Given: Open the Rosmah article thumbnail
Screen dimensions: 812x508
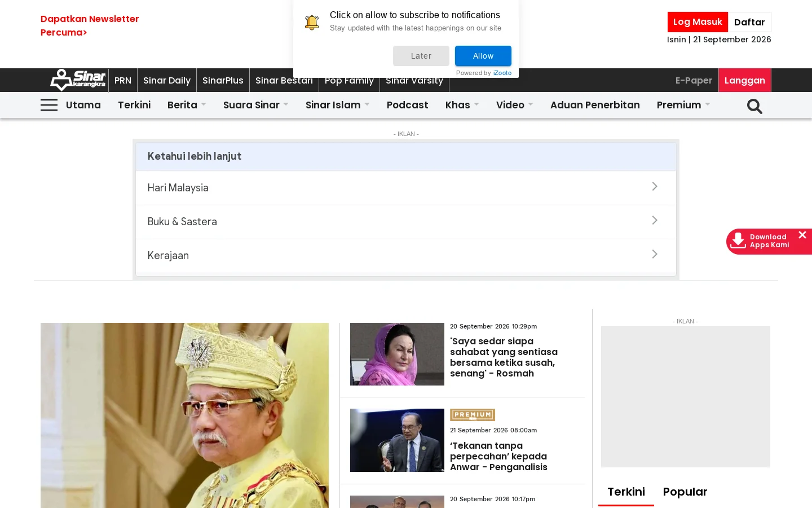Looking at the screenshot, I should [x=397, y=354].
